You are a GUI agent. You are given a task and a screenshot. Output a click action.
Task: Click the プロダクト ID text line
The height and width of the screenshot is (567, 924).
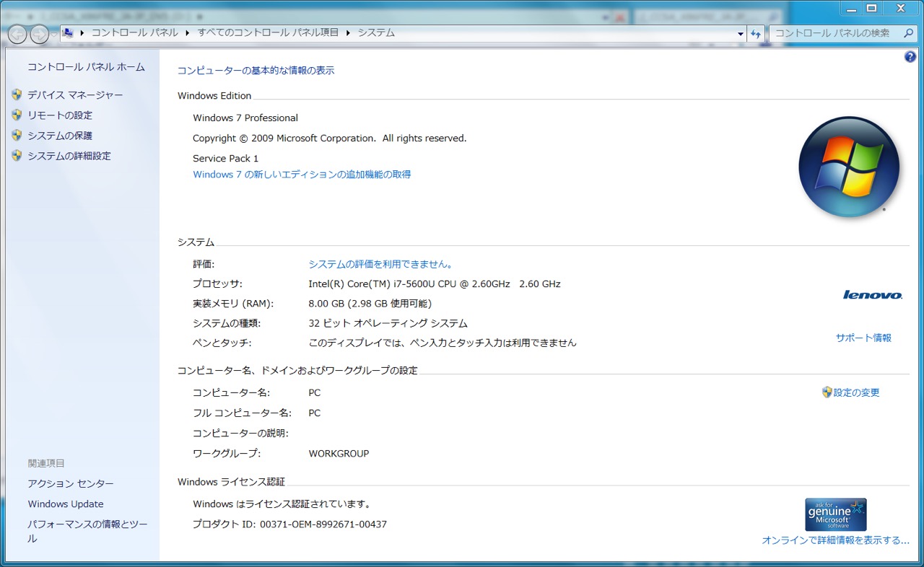coord(289,524)
